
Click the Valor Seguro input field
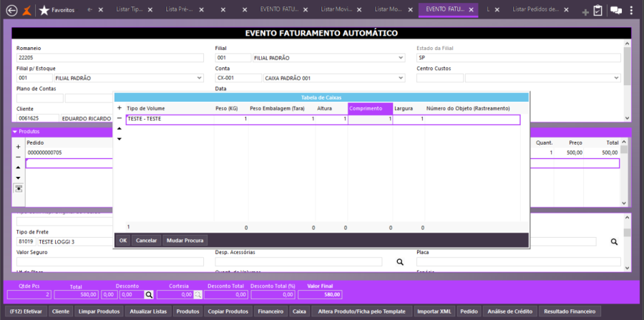(110, 262)
